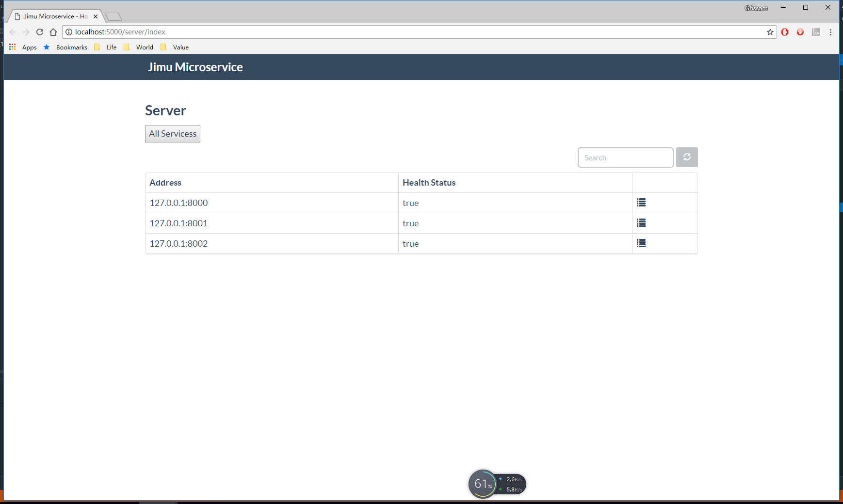This screenshot has width=843, height=504.
Task: Open the Value bookmark folder
Action: (x=175, y=47)
